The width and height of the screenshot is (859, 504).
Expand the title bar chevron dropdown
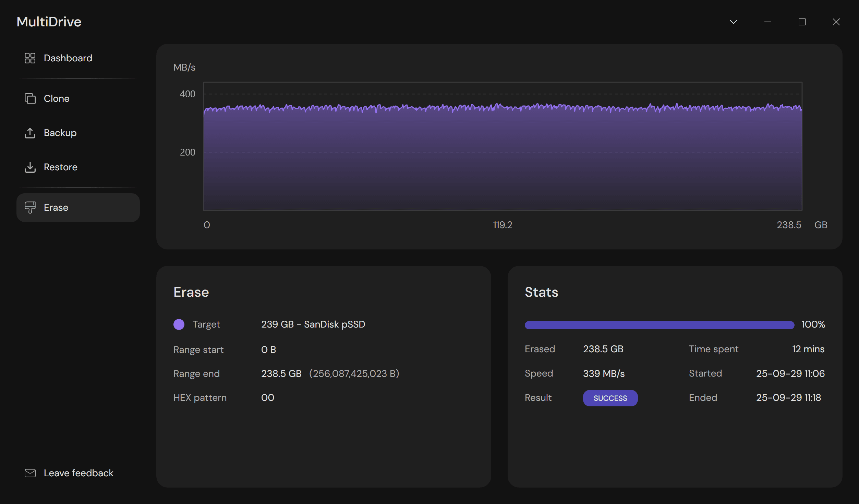pyautogui.click(x=733, y=22)
